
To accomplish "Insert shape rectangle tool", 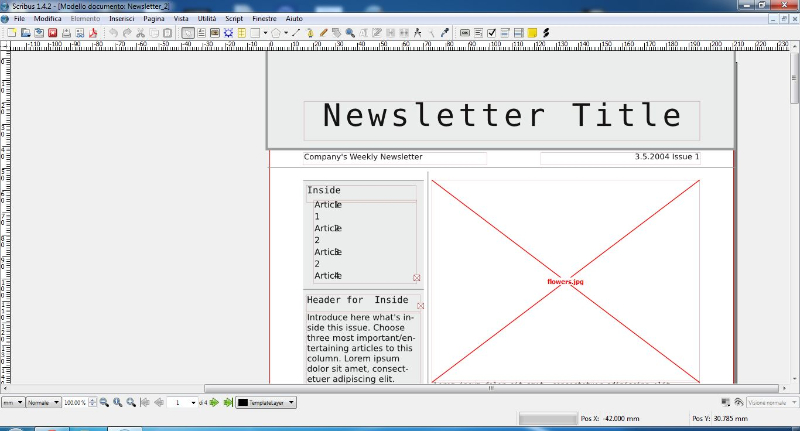I will pos(255,33).
